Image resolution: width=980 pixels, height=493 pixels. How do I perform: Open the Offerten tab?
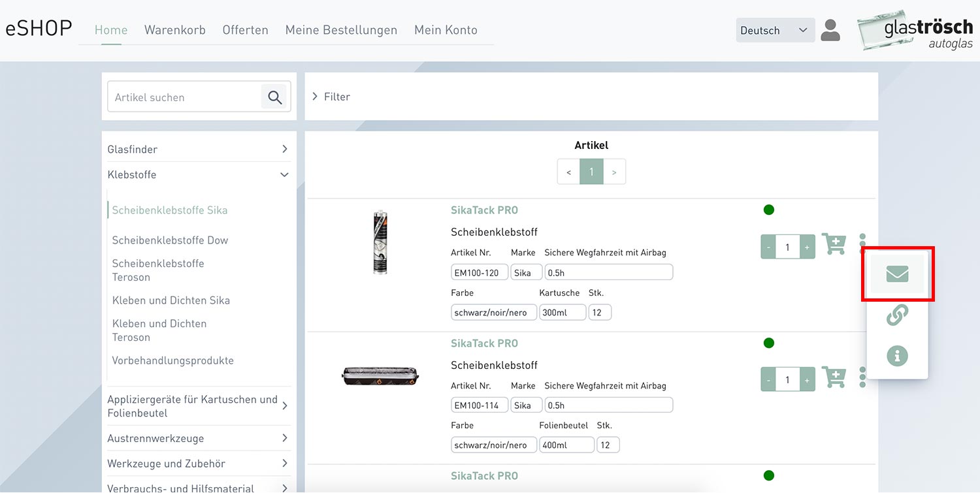245,30
